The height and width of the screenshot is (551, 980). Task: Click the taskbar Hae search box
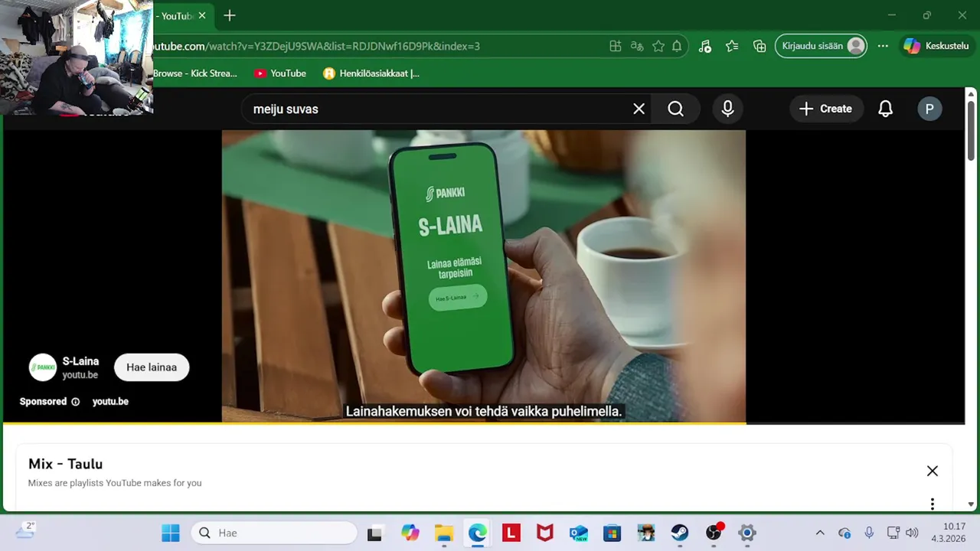[274, 533]
